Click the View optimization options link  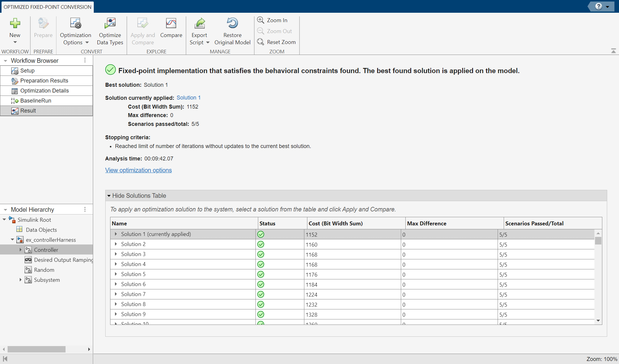coord(138,170)
